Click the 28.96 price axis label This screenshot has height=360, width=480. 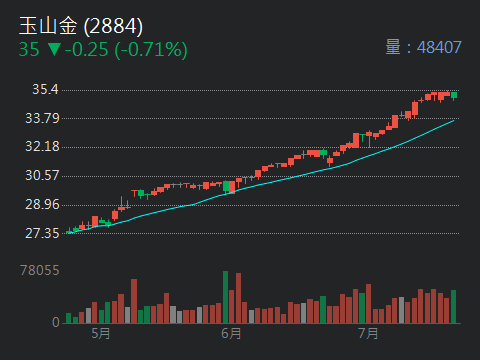coord(42,204)
